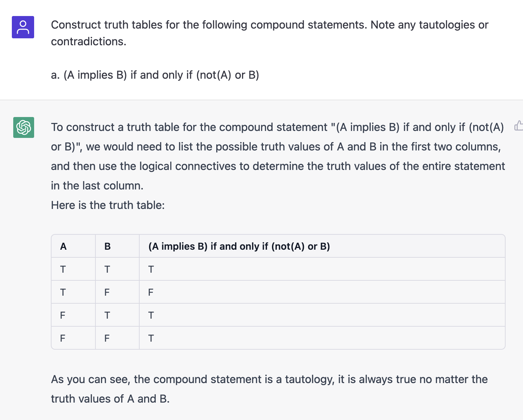Image resolution: width=523 pixels, height=420 pixels.
Task: Click the user prompt starting "Construct truth tables"
Action: (270, 33)
